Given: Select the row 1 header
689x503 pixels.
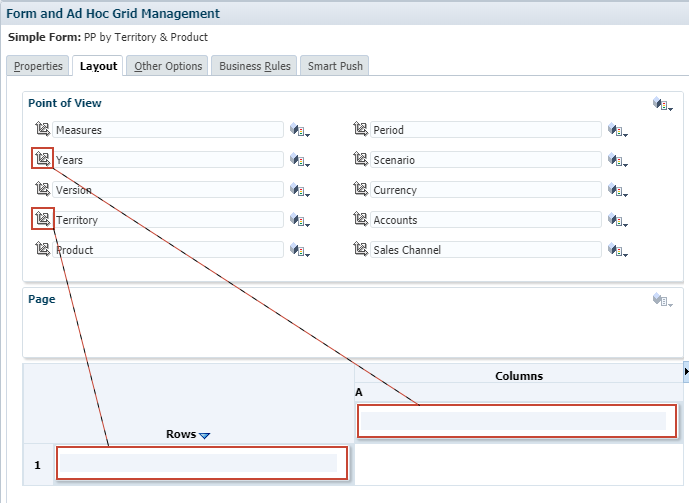Looking at the screenshot, I should [x=38, y=465].
